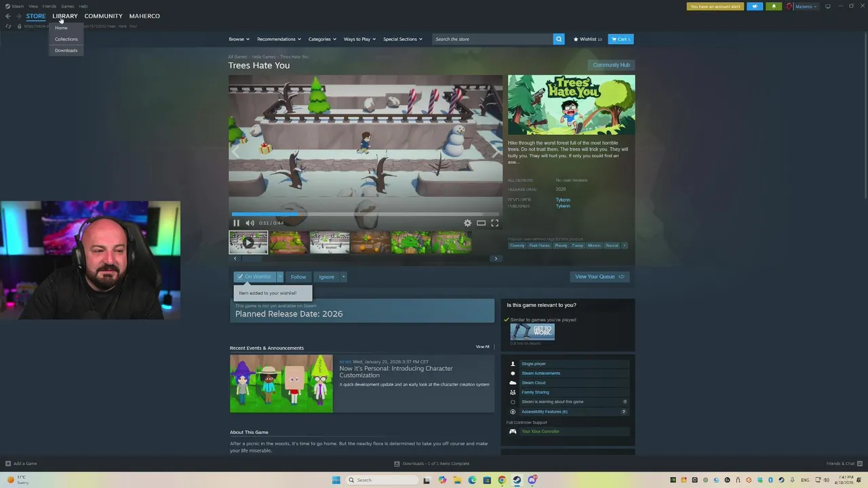
Task: Click the Steam Cloud feature icon
Action: point(513,383)
